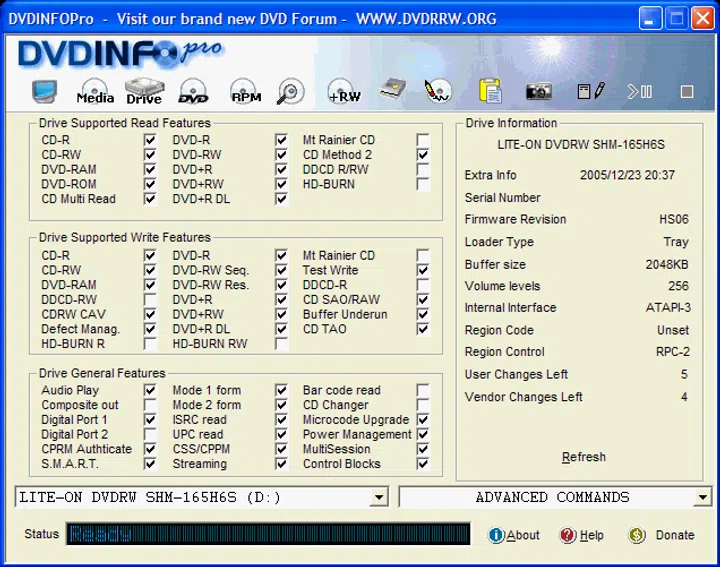Toggle the CD Method 2 checkbox
The width and height of the screenshot is (720, 567).
click(422, 154)
